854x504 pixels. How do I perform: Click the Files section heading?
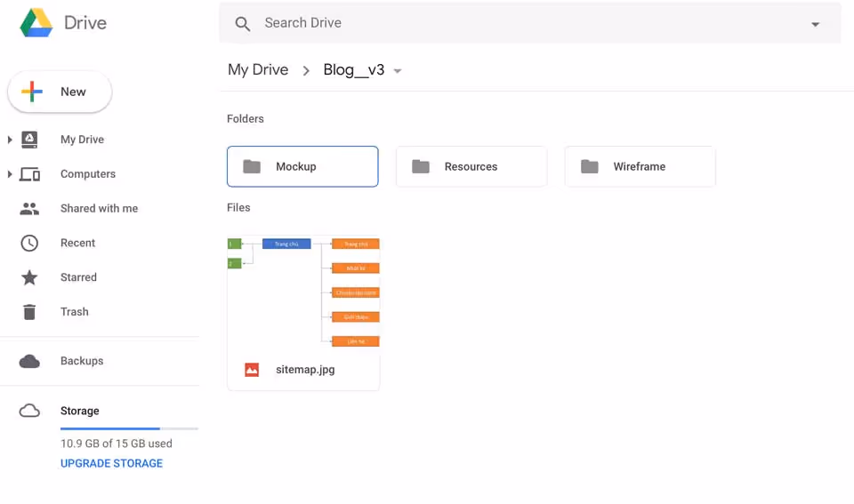(x=238, y=207)
